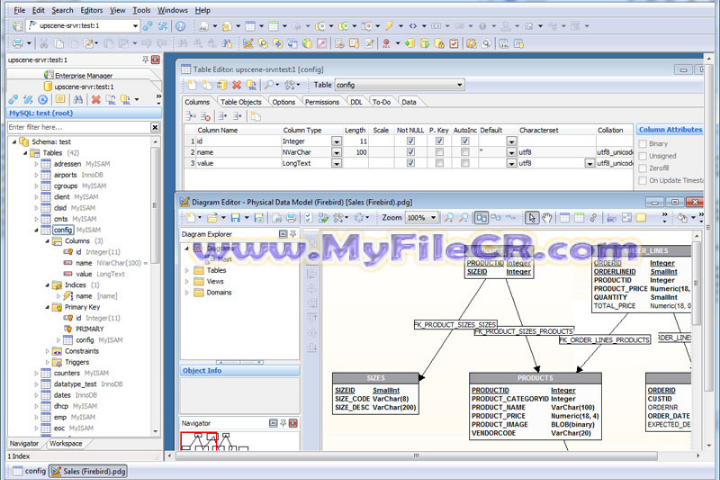
Task: Click the printer icon in main toolbar
Action: pyautogui.click(x=17, y=44)
